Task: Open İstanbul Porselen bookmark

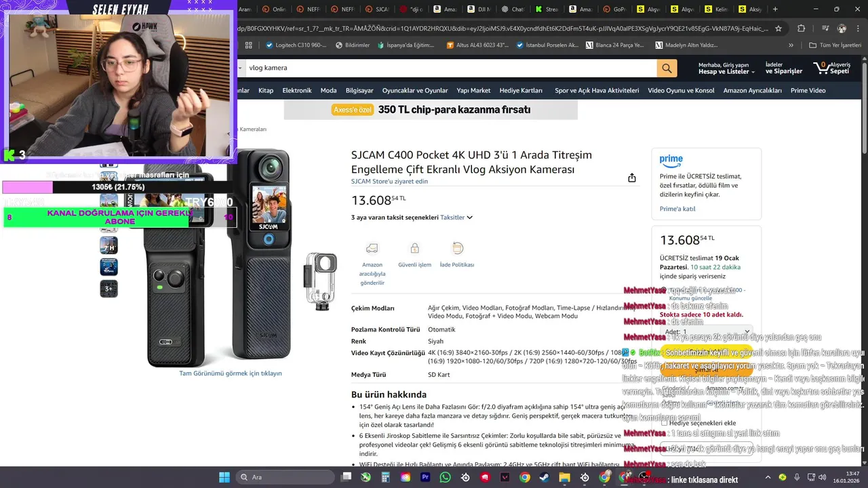Action: click(547, 45)
